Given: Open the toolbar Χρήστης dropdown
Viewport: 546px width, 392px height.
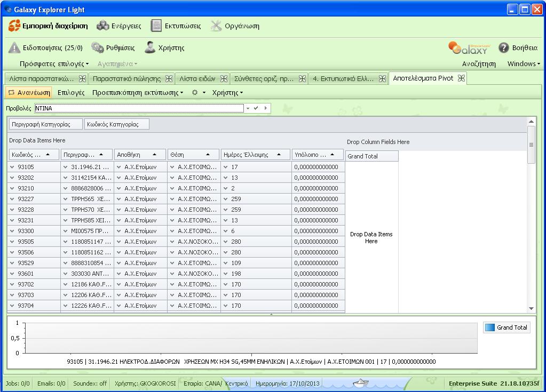Looking at the screenshot, I should coord(227,92).
